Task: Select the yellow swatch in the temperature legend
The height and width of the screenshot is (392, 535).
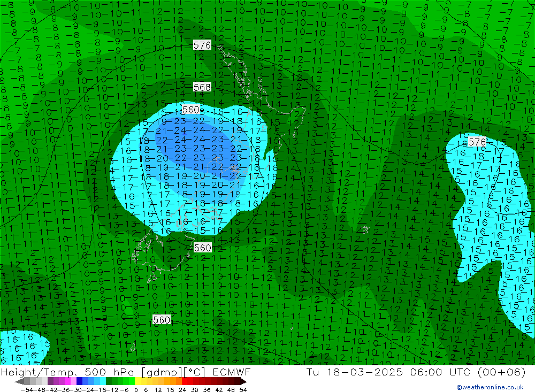Action: pyautogui.click(x=140, y=381)
